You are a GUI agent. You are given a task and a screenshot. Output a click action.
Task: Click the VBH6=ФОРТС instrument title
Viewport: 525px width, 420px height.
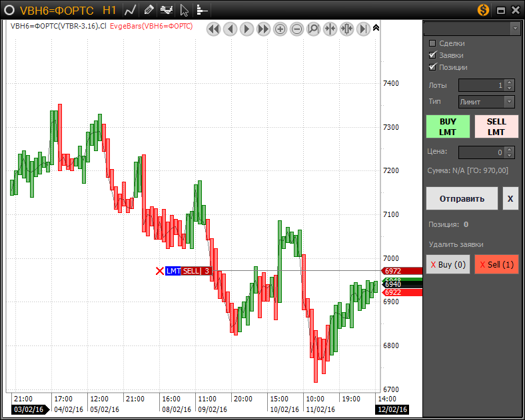(57, 10)
